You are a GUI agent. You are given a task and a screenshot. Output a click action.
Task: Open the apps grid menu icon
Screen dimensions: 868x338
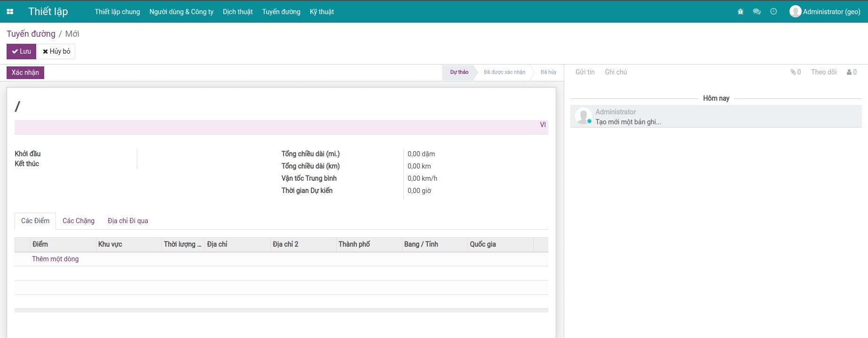[10, 12]
